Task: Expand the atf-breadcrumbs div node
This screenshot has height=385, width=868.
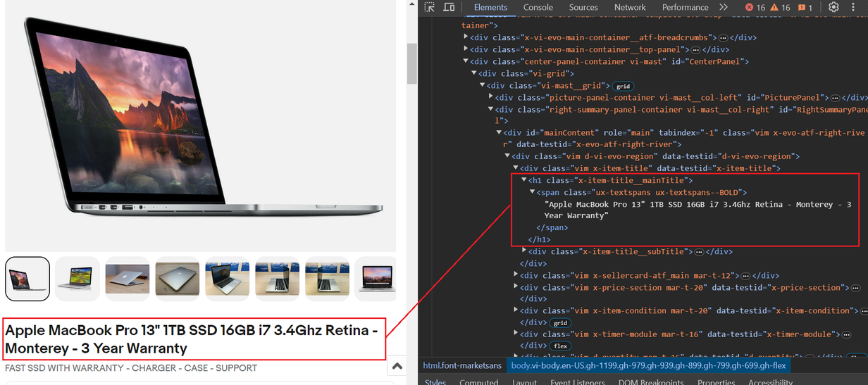Action: (466, 37)
